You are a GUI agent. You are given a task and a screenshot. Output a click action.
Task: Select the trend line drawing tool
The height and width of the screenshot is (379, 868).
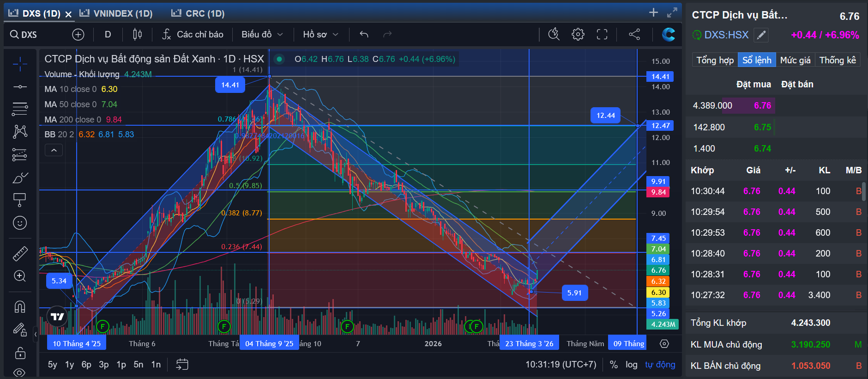tap(20, 87)
